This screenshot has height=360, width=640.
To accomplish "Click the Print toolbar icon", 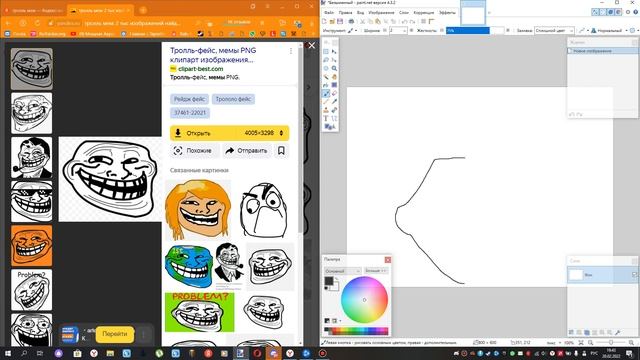I will tap(351, 21).
